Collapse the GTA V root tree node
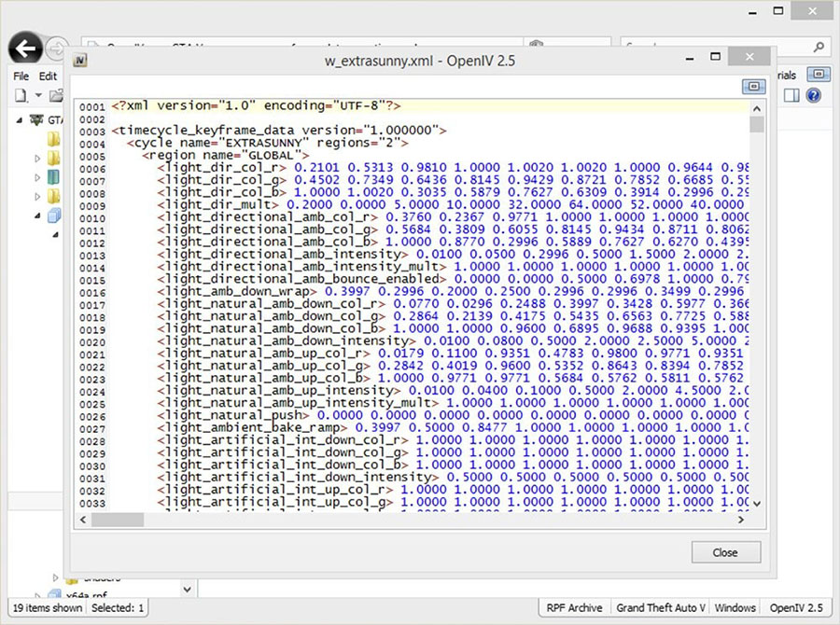Image resolution: width=840 pixels, height=625 pixels. coord(21,119)
